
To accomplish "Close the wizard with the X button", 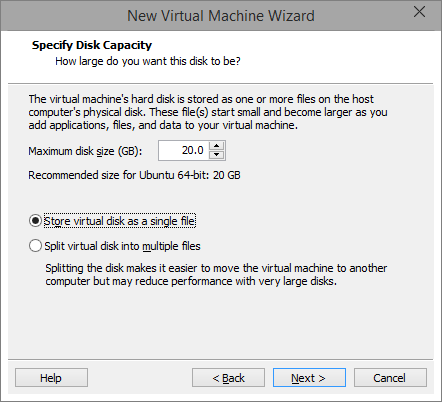I will pos(419,12).
